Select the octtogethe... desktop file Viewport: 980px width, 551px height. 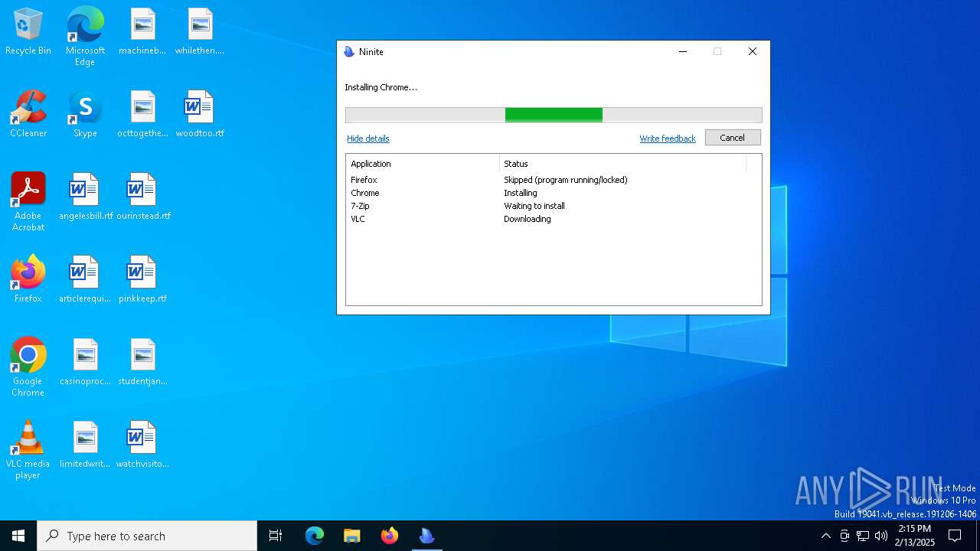coord(142,115)
